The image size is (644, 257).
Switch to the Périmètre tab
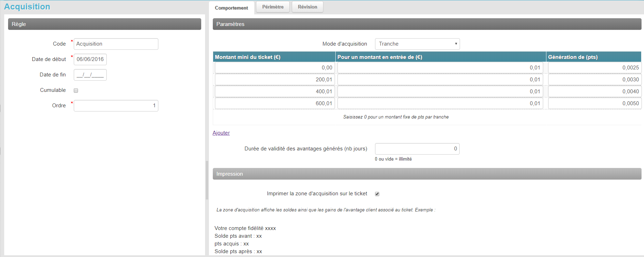click(x=272, y=7)
